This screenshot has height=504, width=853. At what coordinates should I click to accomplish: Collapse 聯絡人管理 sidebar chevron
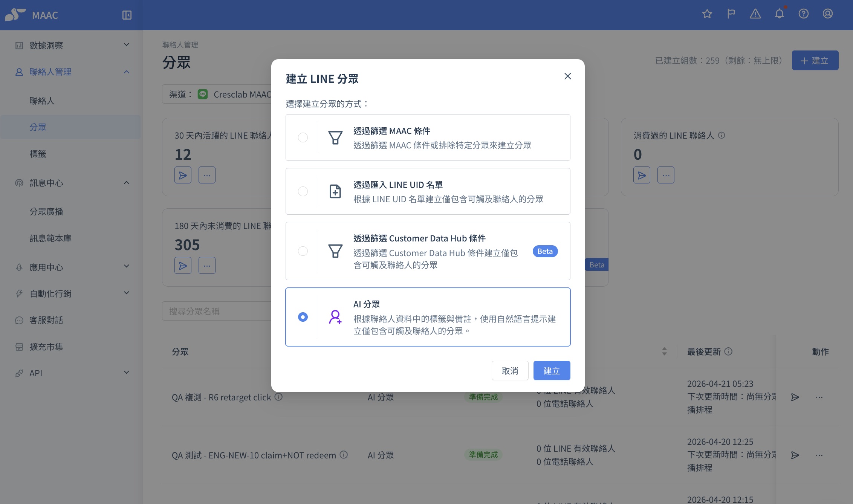pos(127,72)
